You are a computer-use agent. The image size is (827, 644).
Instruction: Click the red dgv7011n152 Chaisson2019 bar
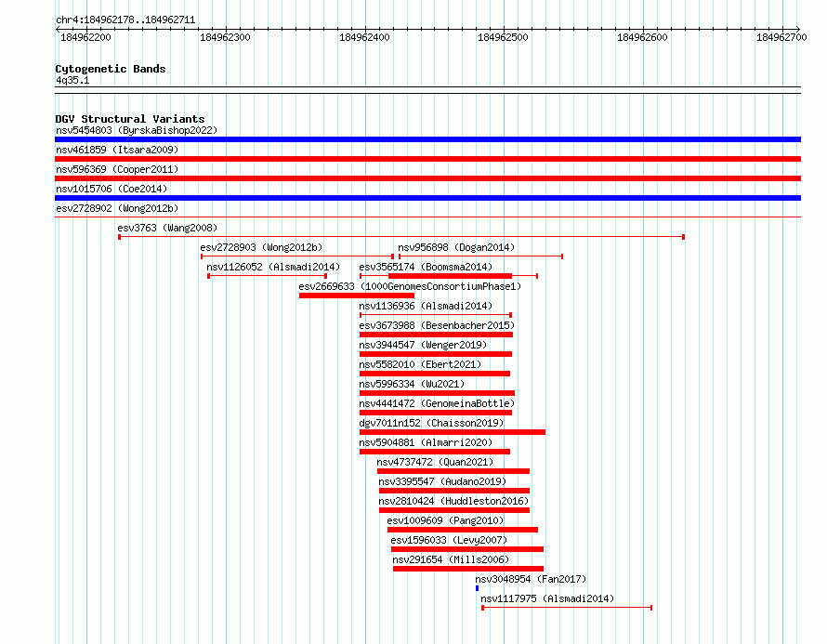[453, 432]
